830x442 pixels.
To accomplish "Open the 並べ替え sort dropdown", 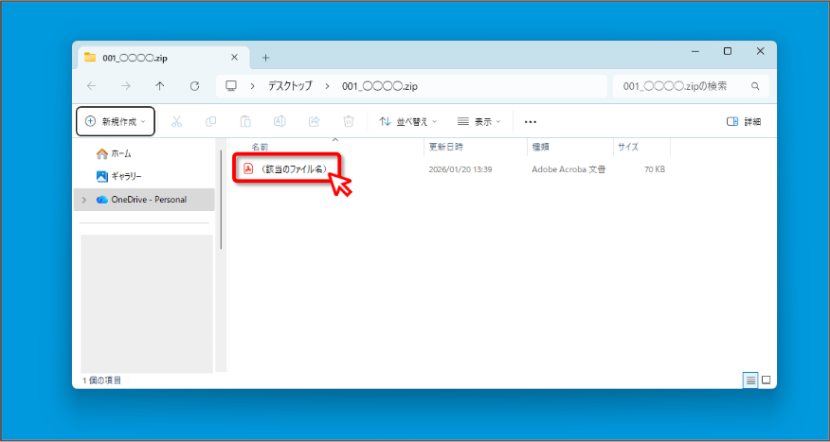I will click(x=408, y=121).
